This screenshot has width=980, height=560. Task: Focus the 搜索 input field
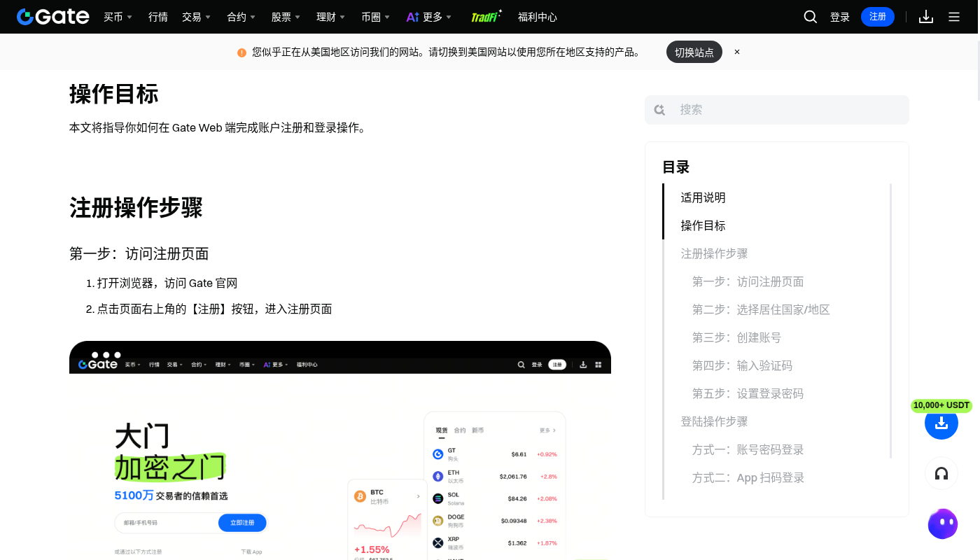point(777,110)
